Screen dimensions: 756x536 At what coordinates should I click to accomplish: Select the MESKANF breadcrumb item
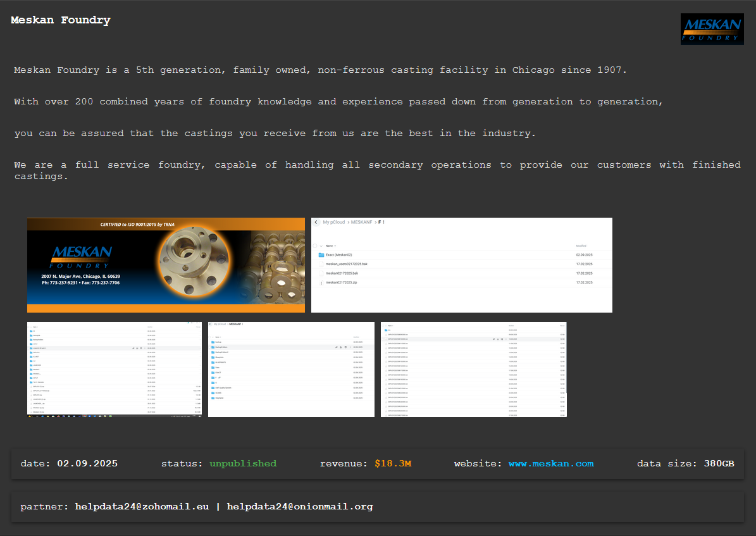tap(361, 222)
